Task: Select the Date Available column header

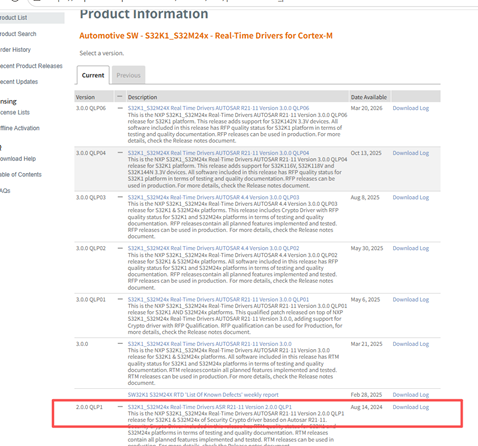Action: coord(369,97)
